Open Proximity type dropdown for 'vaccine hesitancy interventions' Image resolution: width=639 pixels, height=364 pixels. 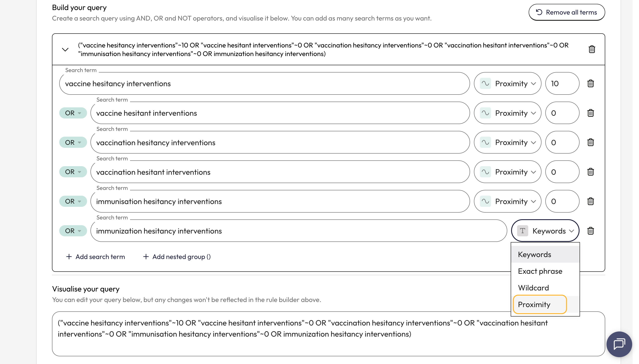point(507,83)
